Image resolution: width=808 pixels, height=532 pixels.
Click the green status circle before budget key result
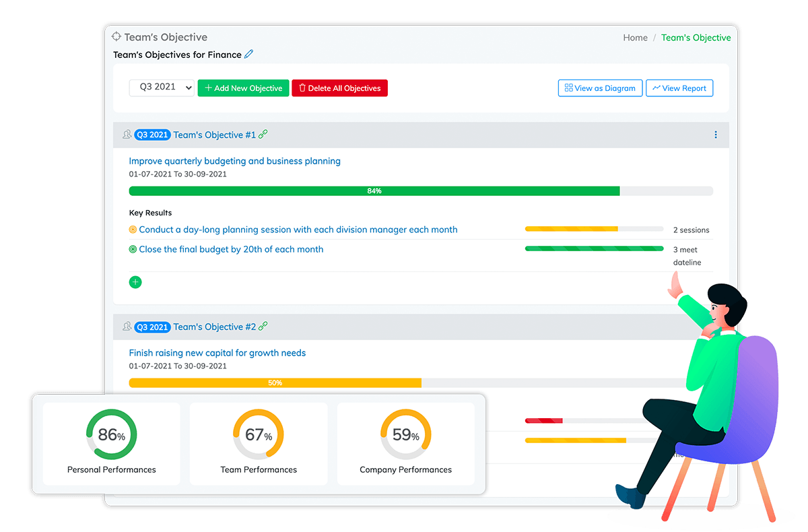(x=133, y=249)
